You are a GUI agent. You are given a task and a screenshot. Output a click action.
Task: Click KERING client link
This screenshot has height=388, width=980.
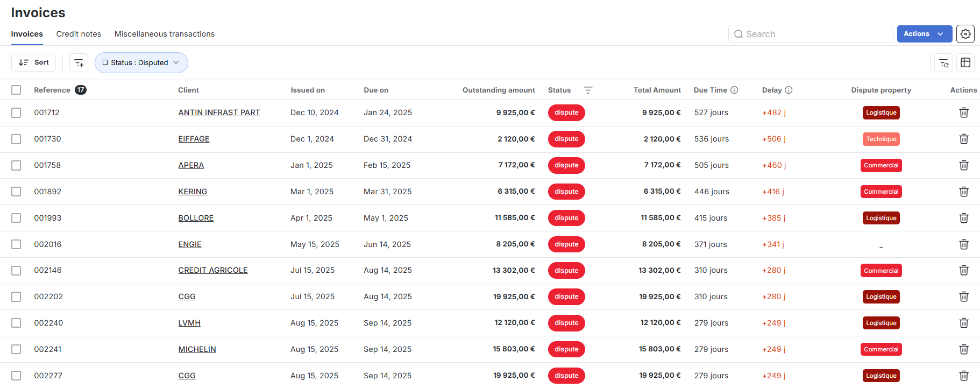[x=193, y=192]
